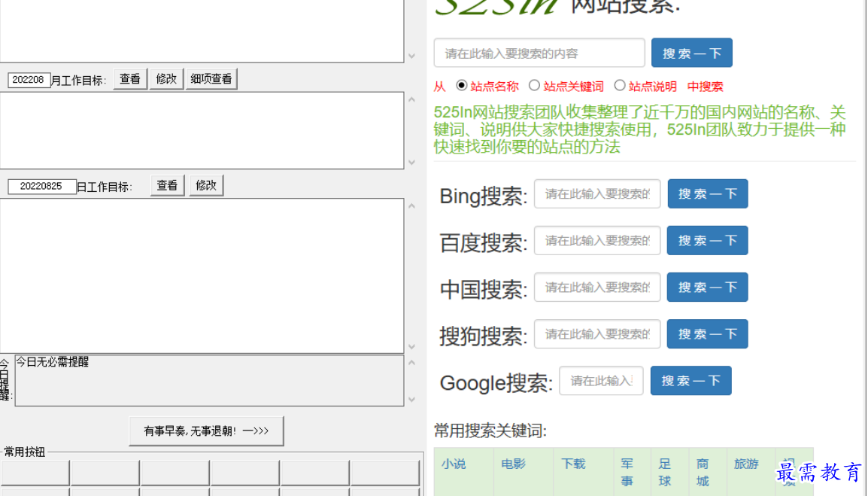The width and height of the screenshot is (868, 496).
Task: Click the daily goal text area
Action: [202, 275]
